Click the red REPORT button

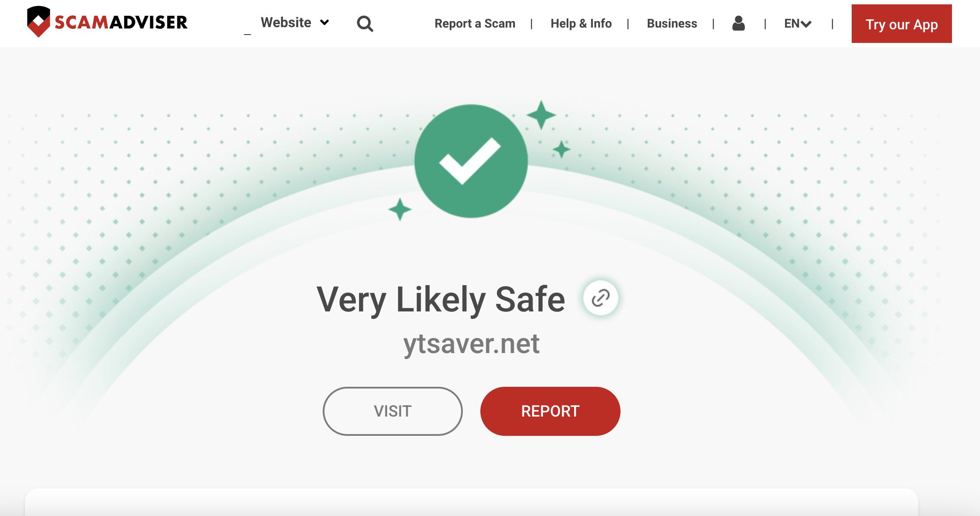pyautogui.click(x=550, y=411)
